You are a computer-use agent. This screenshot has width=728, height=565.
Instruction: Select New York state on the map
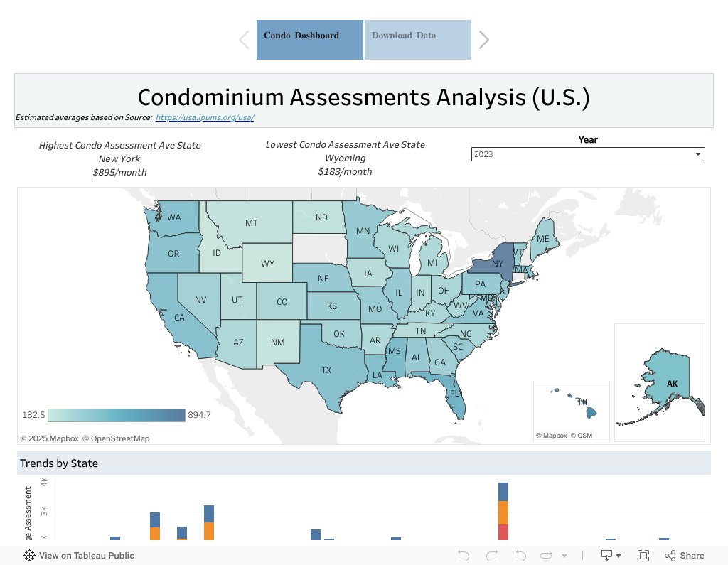(496, 262)
